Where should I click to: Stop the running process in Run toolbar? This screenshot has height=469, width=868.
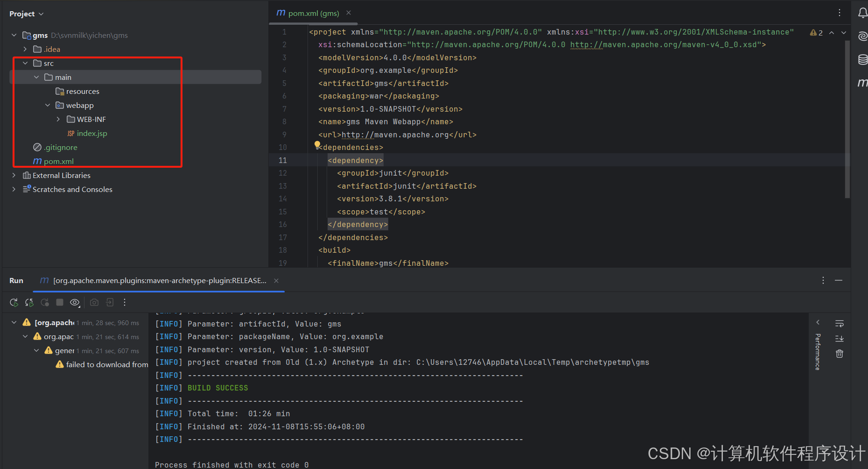coord(60,303)
